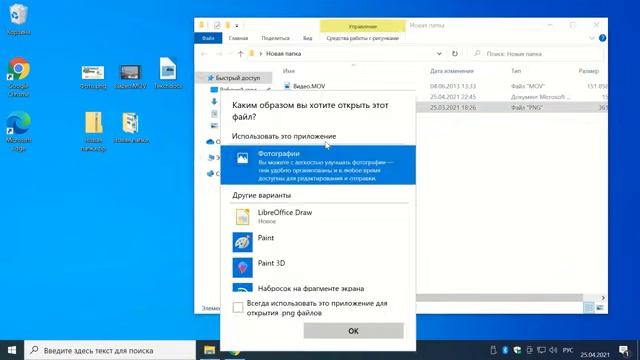Open Explorer help icon
Viewport: 640px width, 360px height.
pos(602,38)
